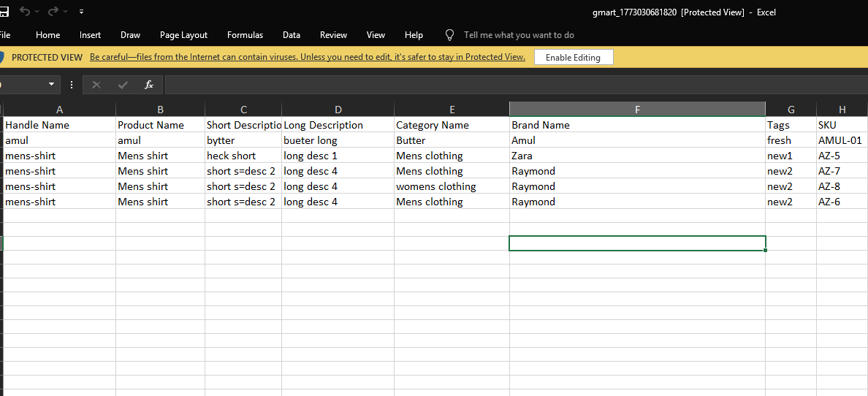868x396 pixels.
Task: Expand the Name Box dropdown arrow
Action: click(51, 85)
